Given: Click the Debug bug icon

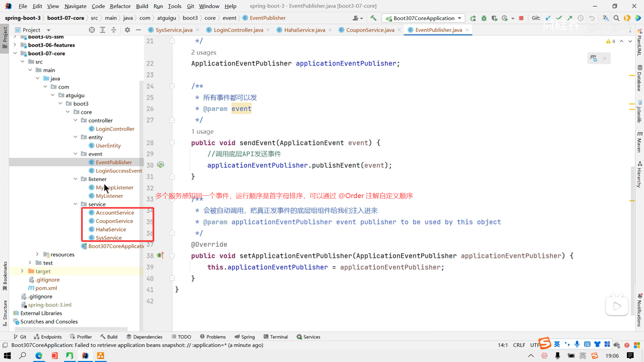Looking at the screenshot, I should pos(484,18).
